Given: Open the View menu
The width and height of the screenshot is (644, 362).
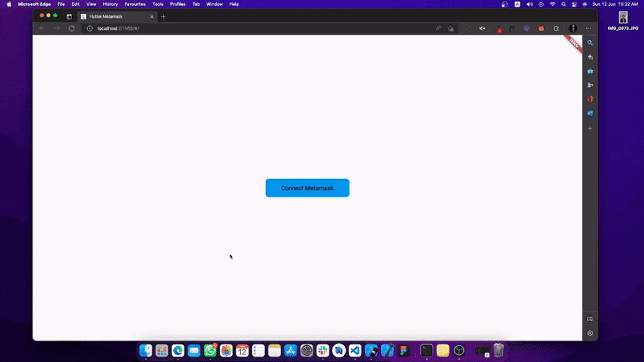Looking at the screenshot, I should click(91, 4).
